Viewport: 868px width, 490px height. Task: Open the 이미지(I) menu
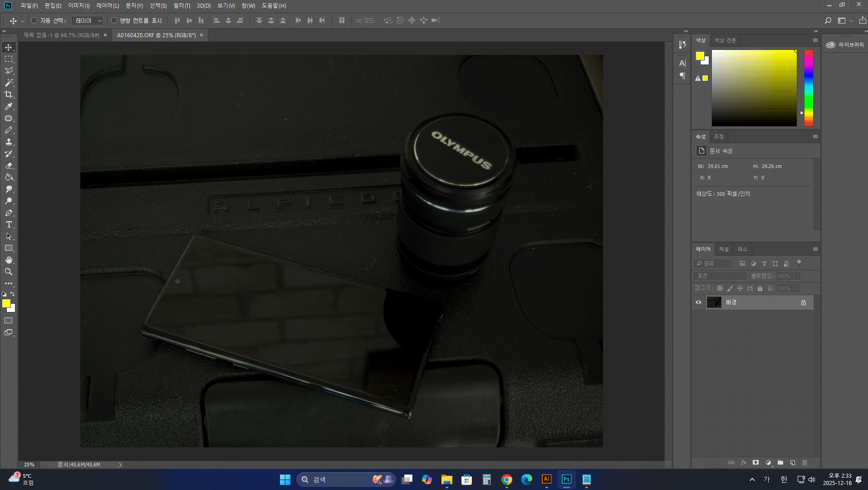pyautogui.click(x=79, y=5)
